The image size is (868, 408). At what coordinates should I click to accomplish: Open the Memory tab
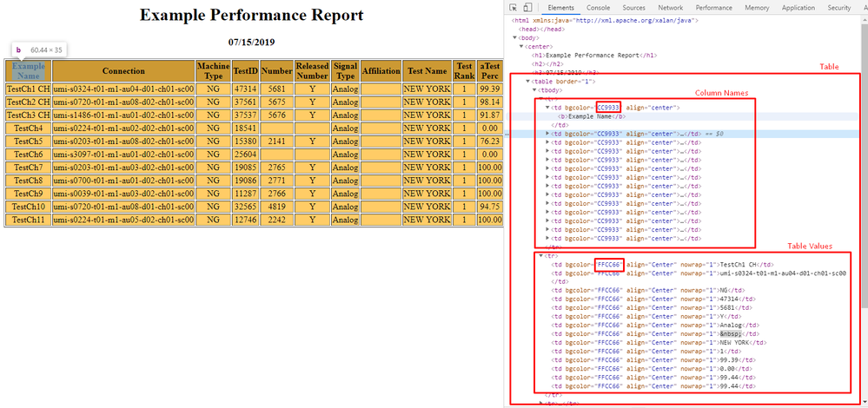coord(757,8)
